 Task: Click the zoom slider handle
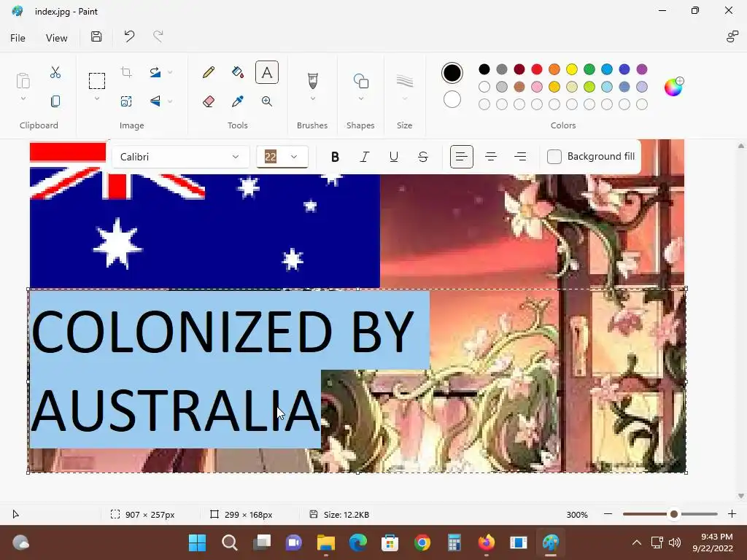673,514
